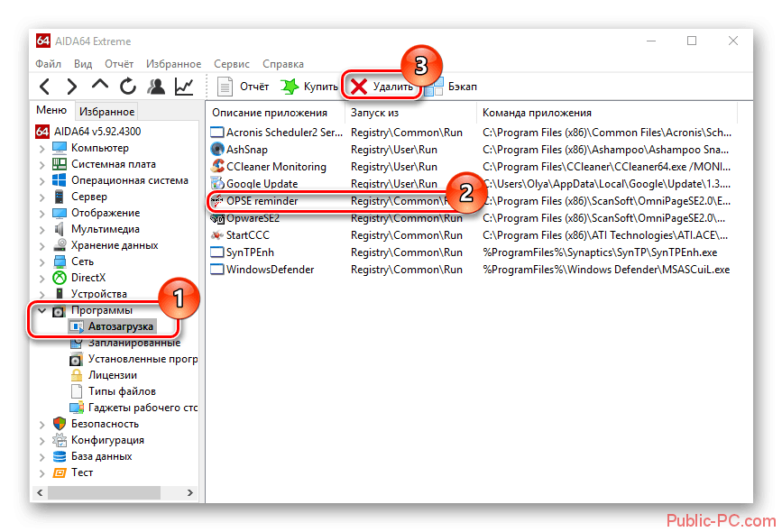The image size is (782, 532).
Task: Select the DirectX tree item
Action: pyautogui.click(x=87, y=278)
